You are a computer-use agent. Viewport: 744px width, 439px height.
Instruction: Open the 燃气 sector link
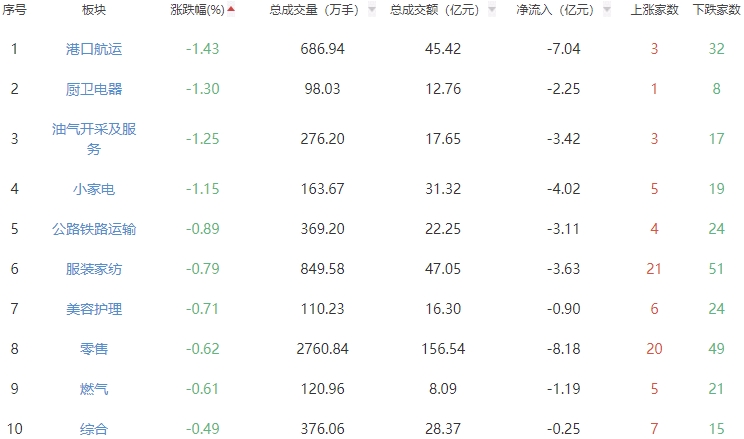pyautogui.click(x=94, y=389)
